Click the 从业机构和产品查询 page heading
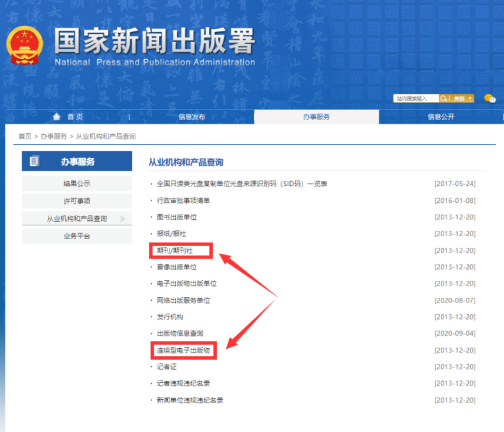This screenshot has height=432, width=504. [x=186, y=162]
